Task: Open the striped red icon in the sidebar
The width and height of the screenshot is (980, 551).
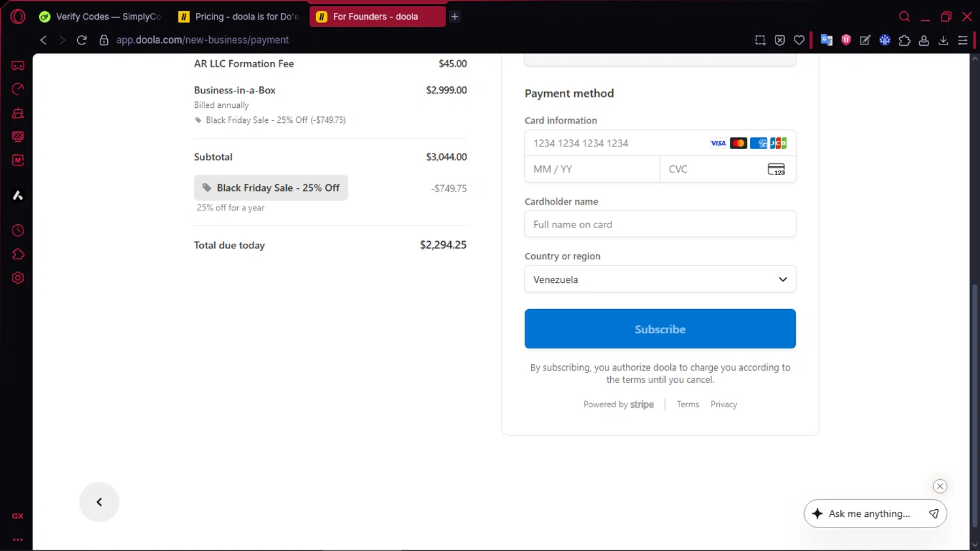Action: tap(18, 137)
